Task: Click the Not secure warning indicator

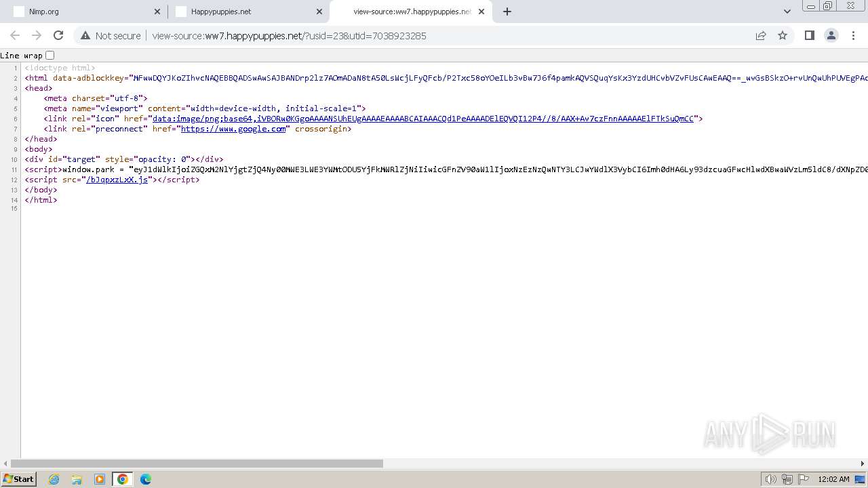Action: click(111, 35)
